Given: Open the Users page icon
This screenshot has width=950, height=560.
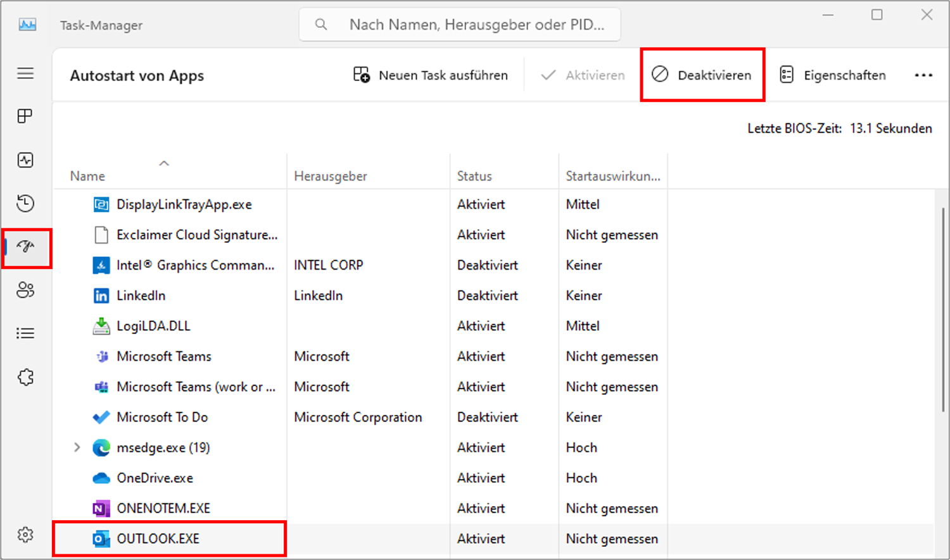Looking at the screenshot, I should click(x=25, y=290).
